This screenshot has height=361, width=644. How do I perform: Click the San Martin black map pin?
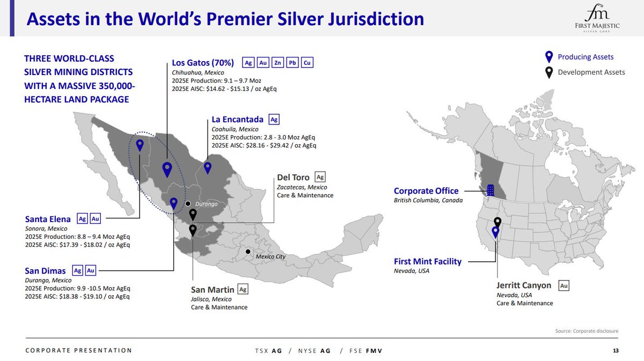coord(193,231)
